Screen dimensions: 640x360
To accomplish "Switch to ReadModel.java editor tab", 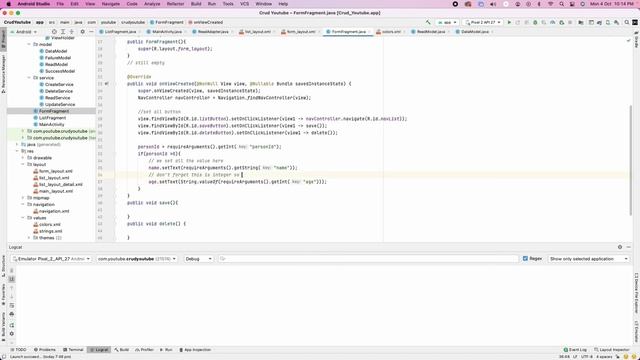I will 431,31.
